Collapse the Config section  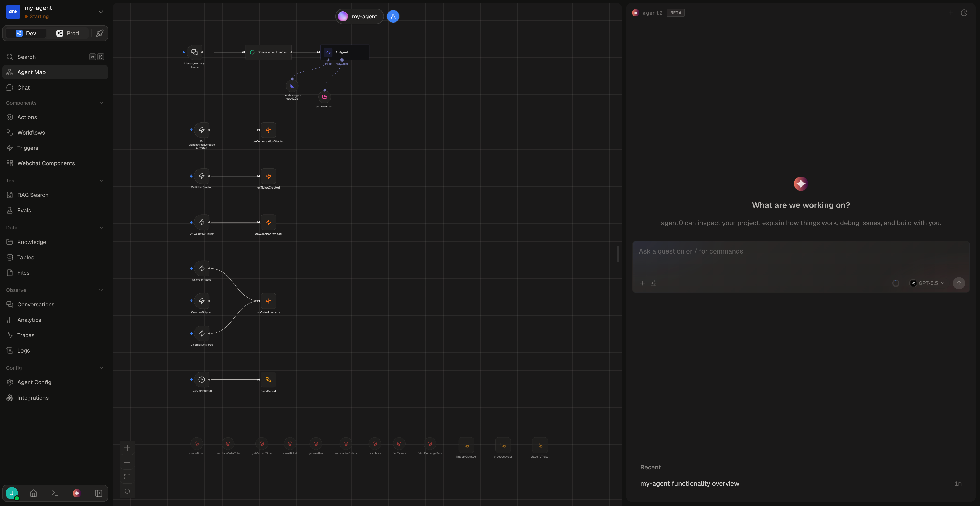(x=101, y=368)
